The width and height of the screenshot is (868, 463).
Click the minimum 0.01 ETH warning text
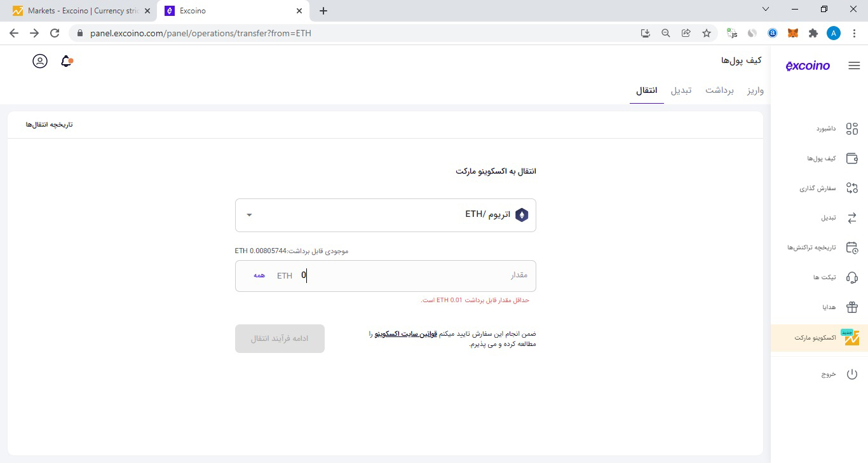coord(475,300)
